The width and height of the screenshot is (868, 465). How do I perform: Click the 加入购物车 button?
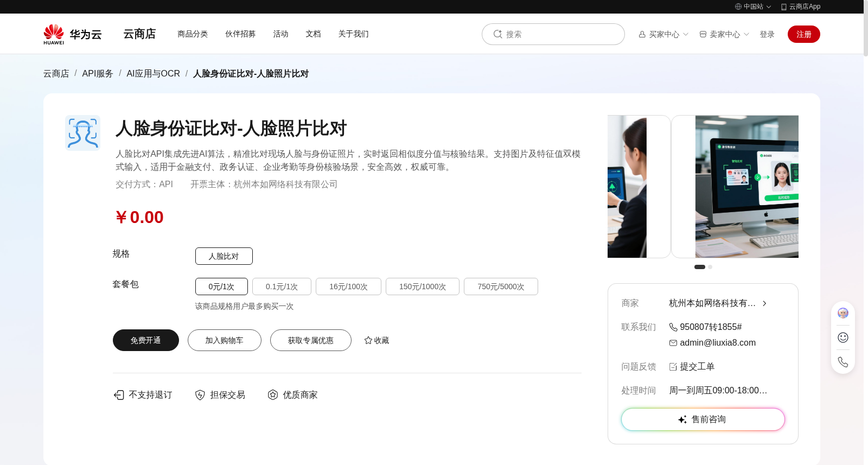click(x=225, y=340)
